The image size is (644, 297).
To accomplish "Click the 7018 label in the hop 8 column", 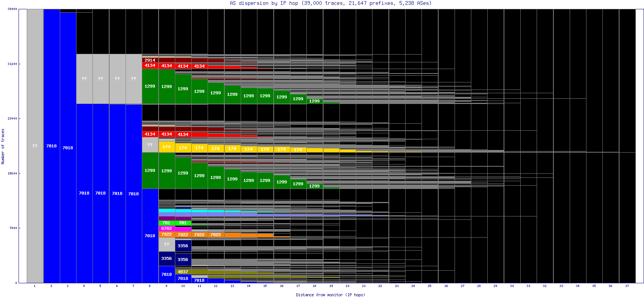I will point(150,236).
